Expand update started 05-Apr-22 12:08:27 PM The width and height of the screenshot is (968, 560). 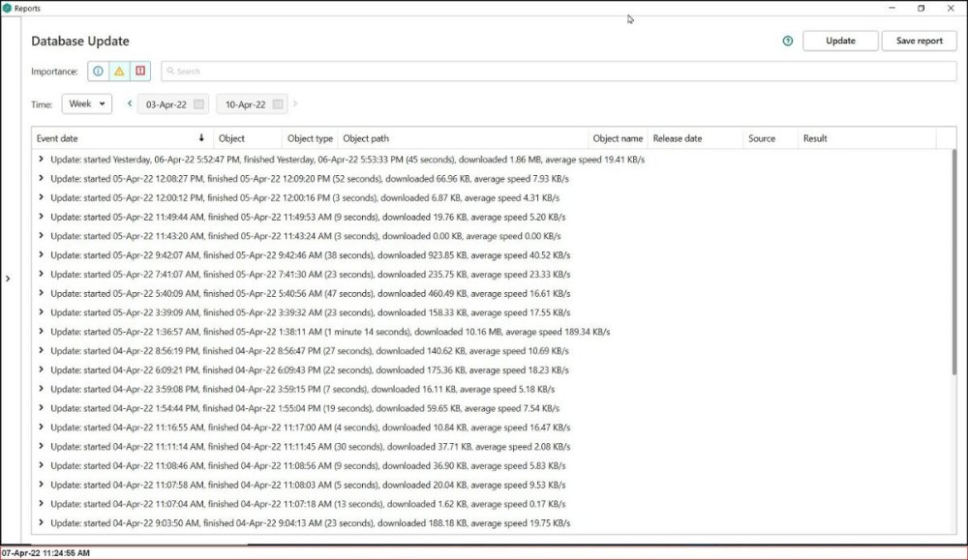pyautogui.click(x=41, y=178)
